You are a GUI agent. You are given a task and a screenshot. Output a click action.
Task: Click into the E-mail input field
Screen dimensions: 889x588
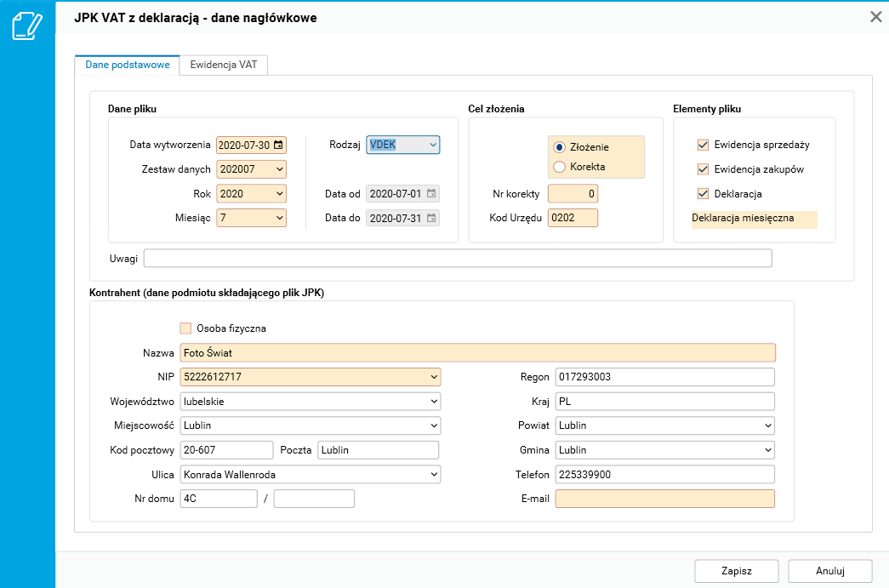click(x=664, y=499)
